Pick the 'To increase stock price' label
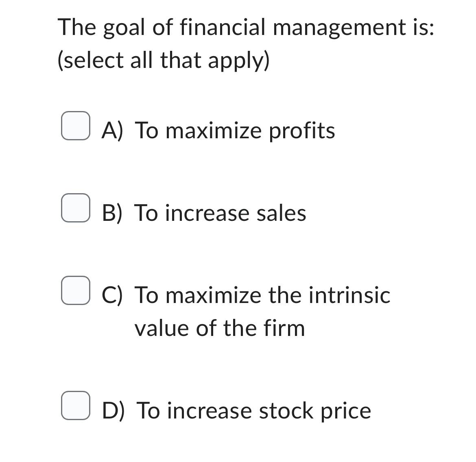476x462 pixels. pos(253,410)
